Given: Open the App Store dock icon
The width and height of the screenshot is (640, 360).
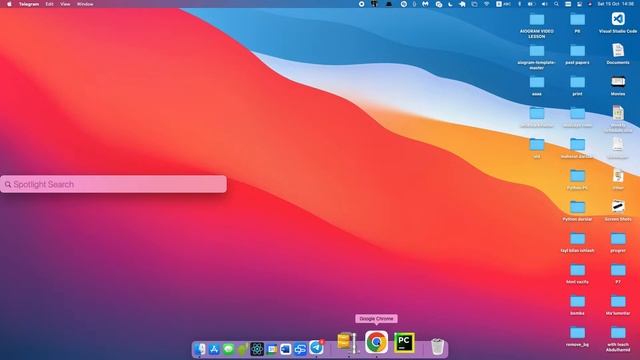Looking at the screenshot, I should (214, 349).
